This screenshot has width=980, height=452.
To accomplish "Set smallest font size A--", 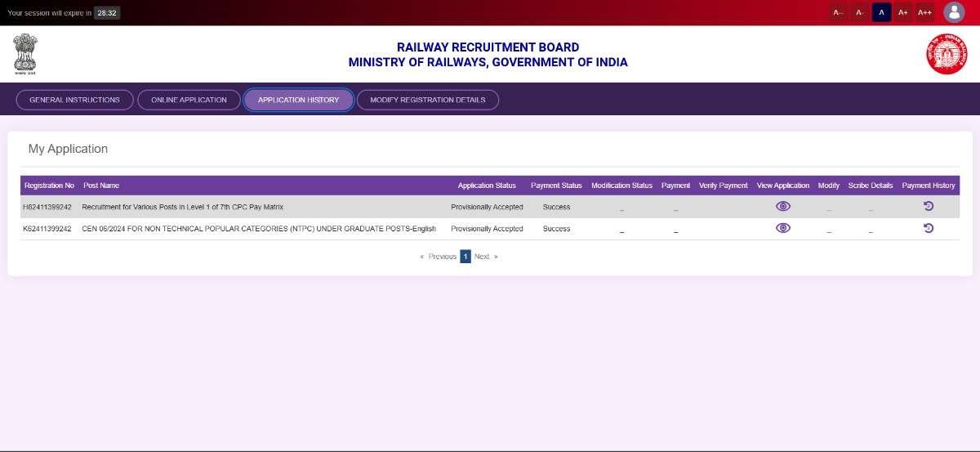I will tap(838, 12).
